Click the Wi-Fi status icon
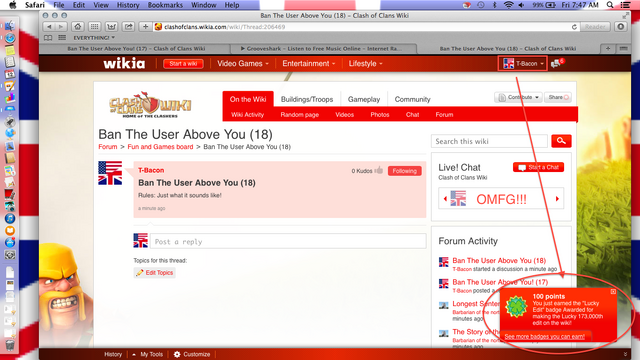Viewport: 640px width, 360px height. pos(508,5)
